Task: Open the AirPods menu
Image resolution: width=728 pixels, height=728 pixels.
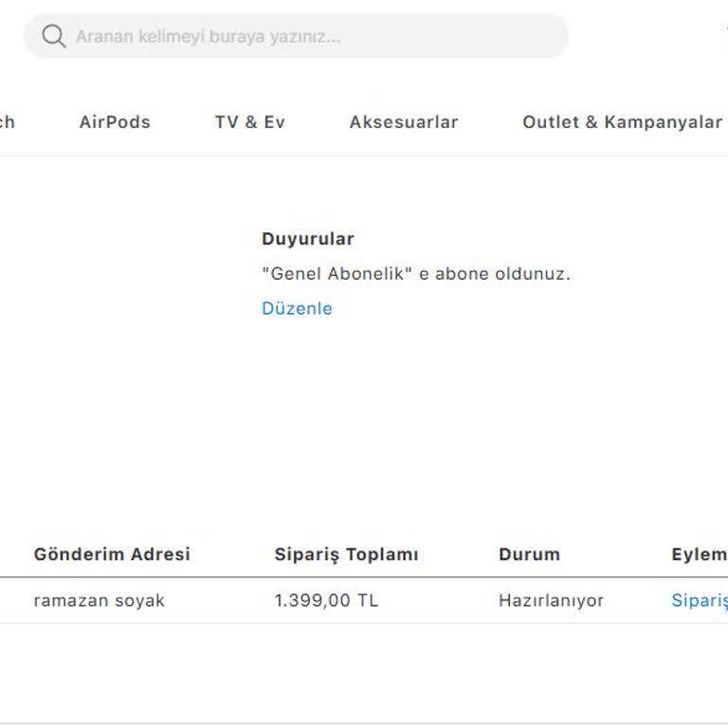Action: click(x=115, y=122)
